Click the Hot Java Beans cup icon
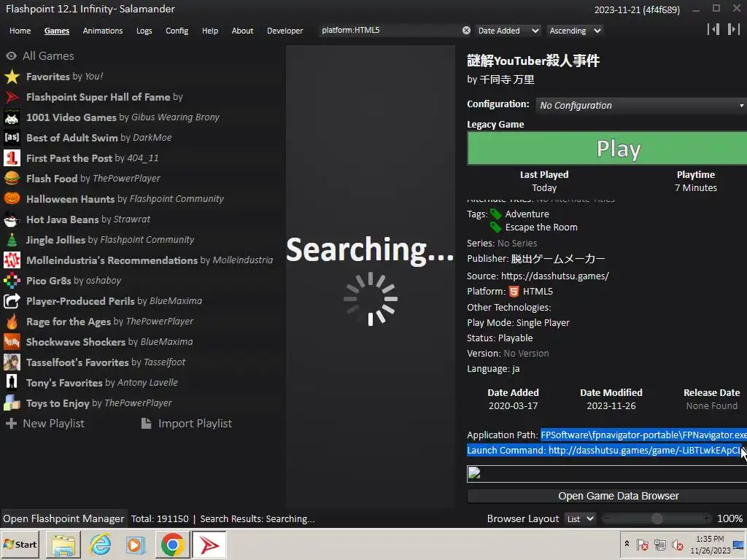 coord(12,219)
